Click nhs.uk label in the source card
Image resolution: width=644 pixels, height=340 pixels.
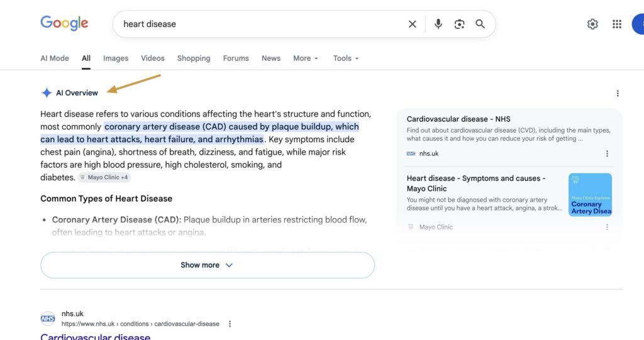tap(429, 153)
